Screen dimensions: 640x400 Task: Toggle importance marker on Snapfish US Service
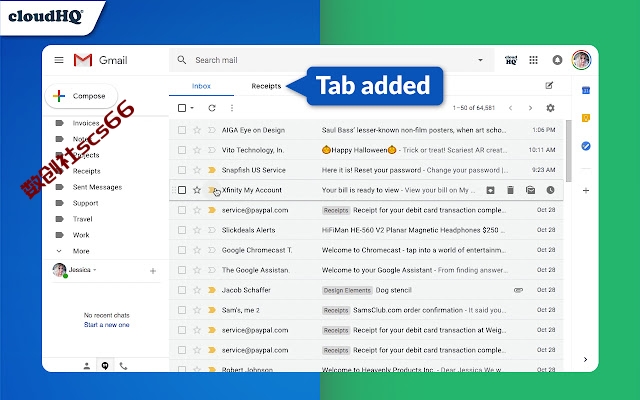[x=211, y=170]
